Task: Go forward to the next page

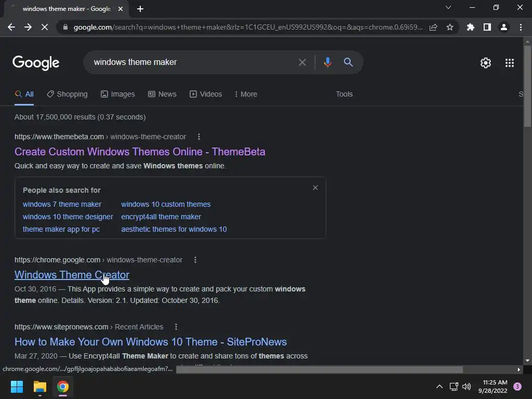Action: 28,27
